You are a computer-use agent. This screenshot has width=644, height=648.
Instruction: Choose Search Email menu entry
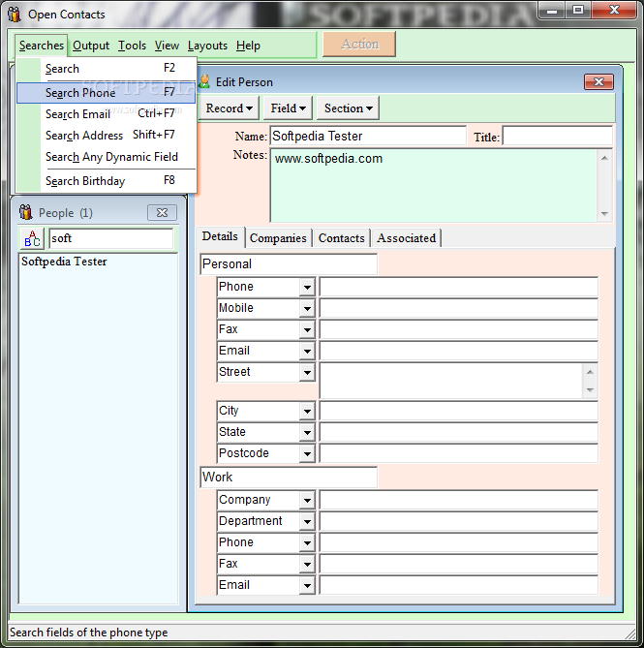click(x=107, y=114)
